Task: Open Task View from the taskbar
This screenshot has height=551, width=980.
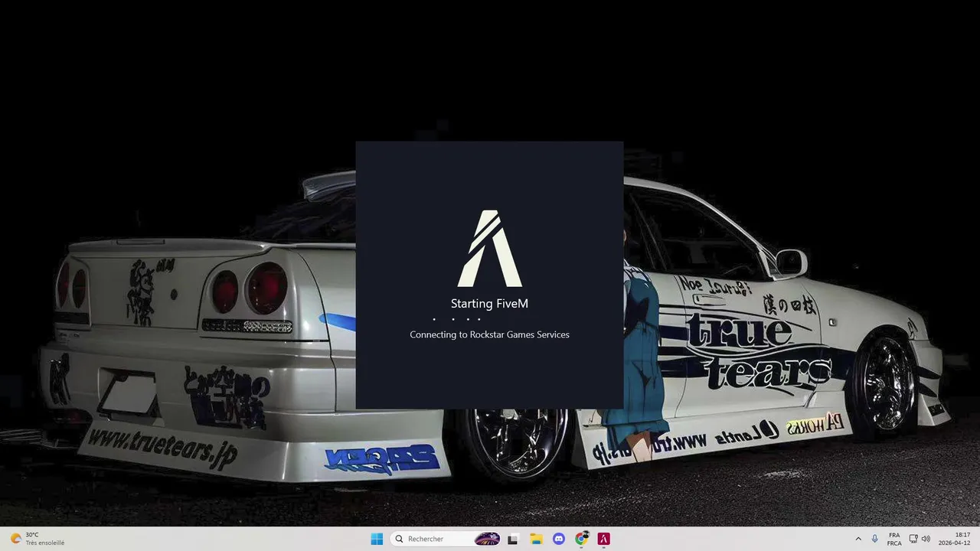Action: coord(513,539)
